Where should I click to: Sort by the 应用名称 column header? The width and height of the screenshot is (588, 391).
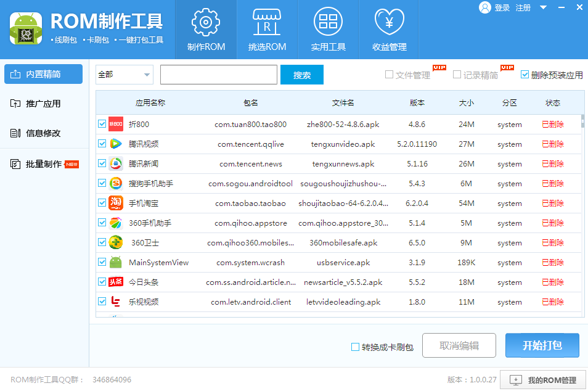coord(150,103)
